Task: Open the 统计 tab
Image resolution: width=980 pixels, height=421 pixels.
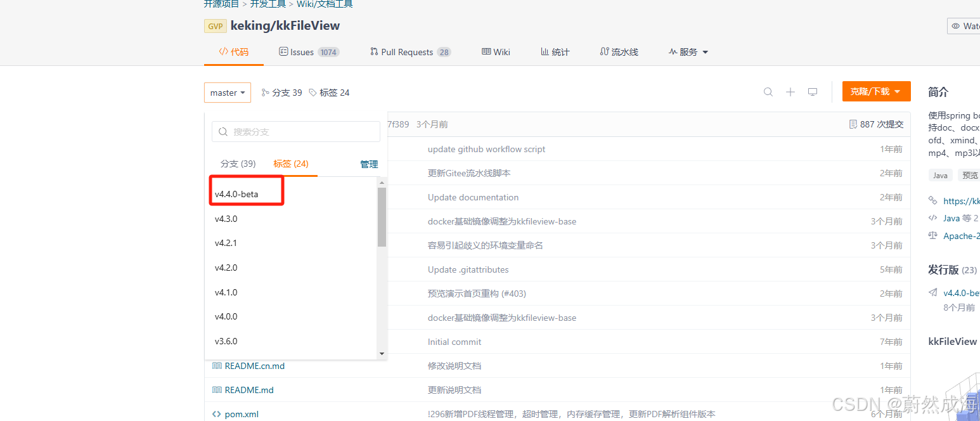Action: 555,52
